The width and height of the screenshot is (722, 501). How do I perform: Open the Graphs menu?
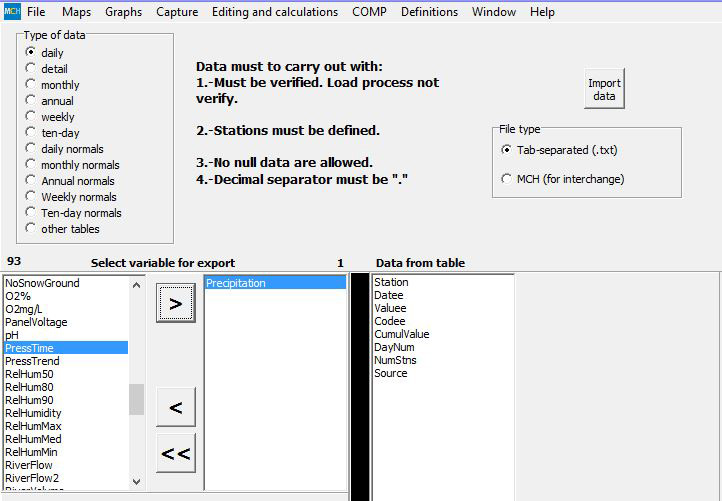coord(123,12)
